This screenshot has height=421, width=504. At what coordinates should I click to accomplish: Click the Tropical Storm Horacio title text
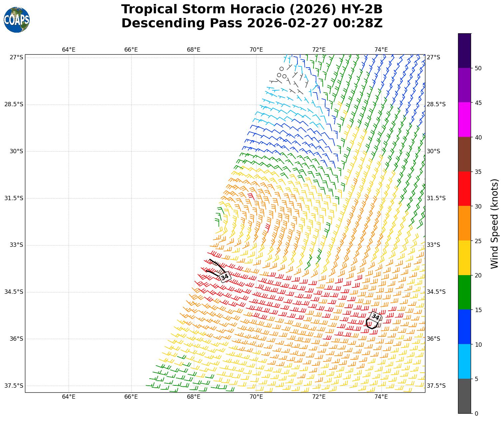(x=252, y=9)
